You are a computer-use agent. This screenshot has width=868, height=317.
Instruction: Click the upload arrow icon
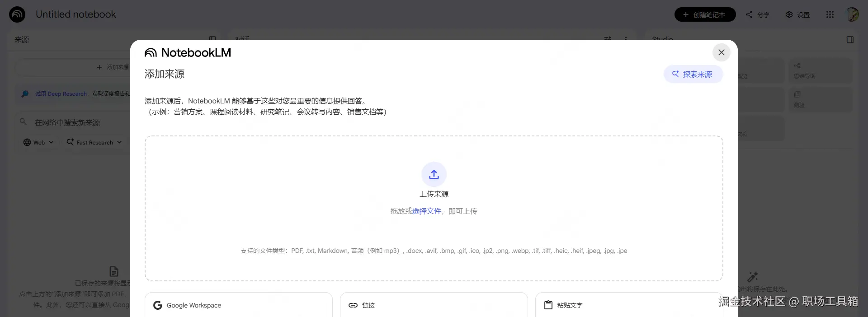point(434,174)
